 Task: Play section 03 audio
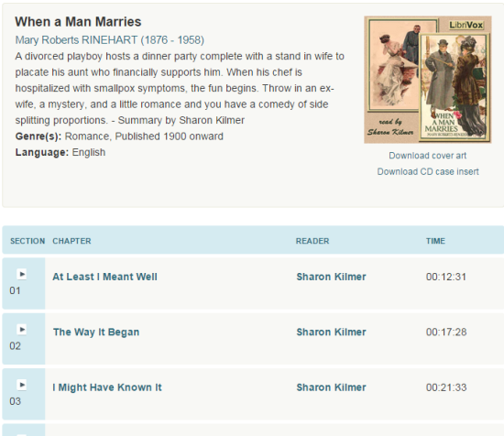coord(22,385)
